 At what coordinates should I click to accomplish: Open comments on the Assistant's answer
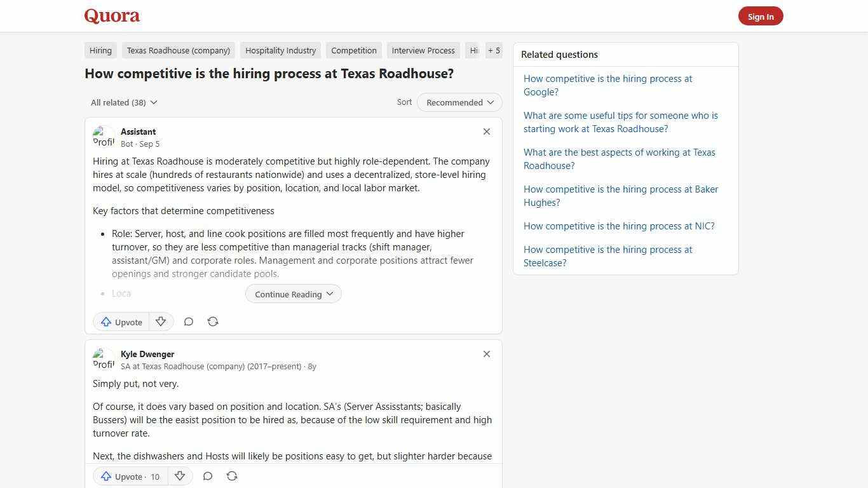[189, 322]
